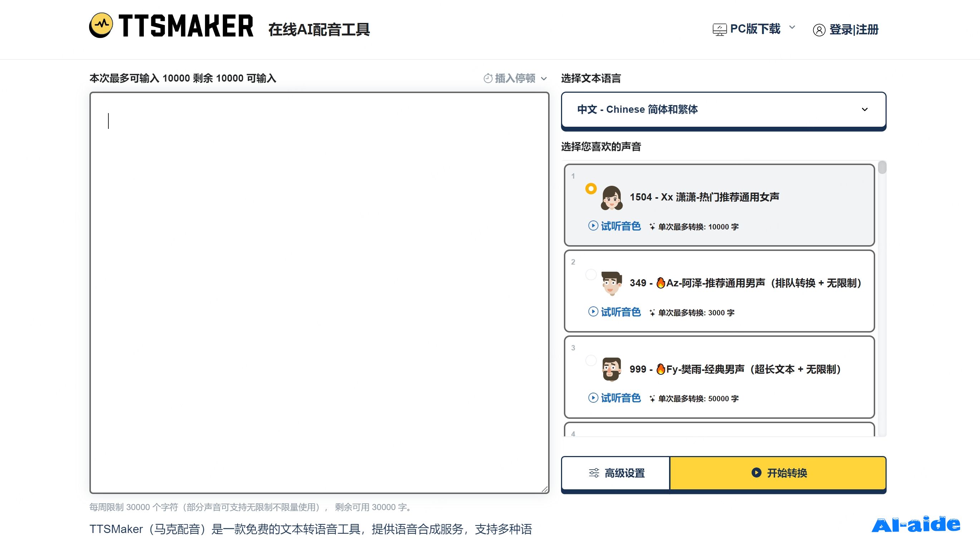Viewport: 980px width, 538px height.
Task: Select the 1504 潇潇 voice radio button
Action: click(x=591, y=189)
